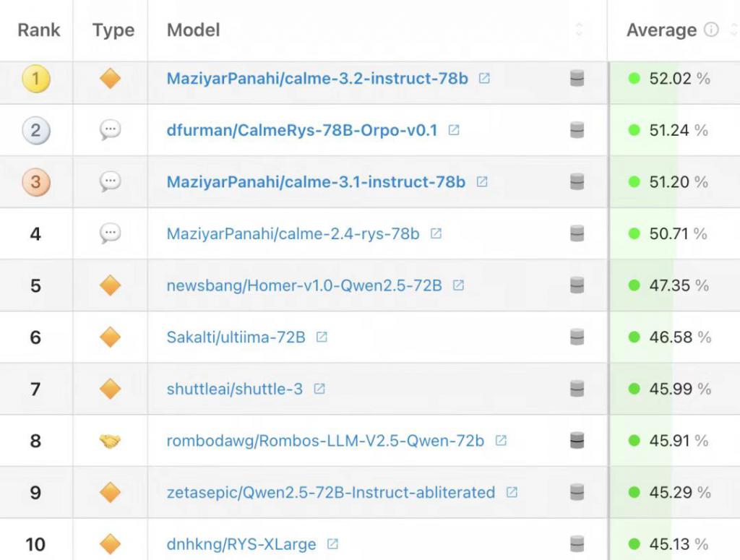Click database icon in shuttleai/shuttle-3 row
This screenshot has width=740, height=560.
coord(577,389)
